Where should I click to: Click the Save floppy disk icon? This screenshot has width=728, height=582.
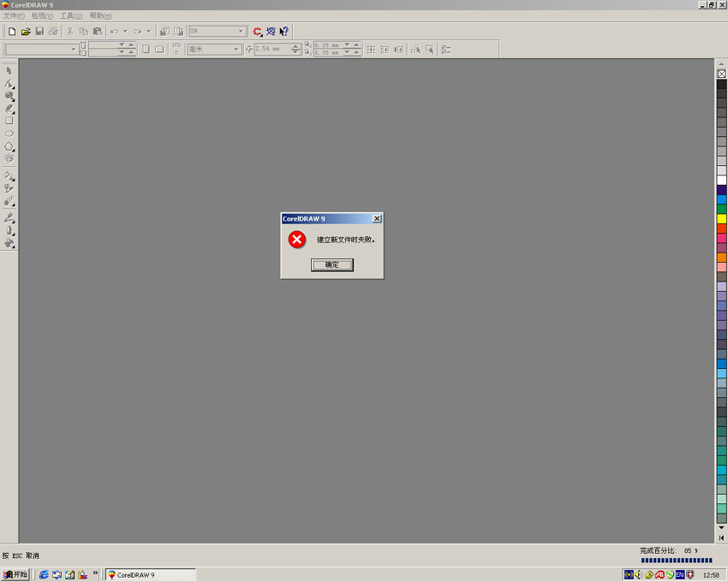(x=40, y=32)
